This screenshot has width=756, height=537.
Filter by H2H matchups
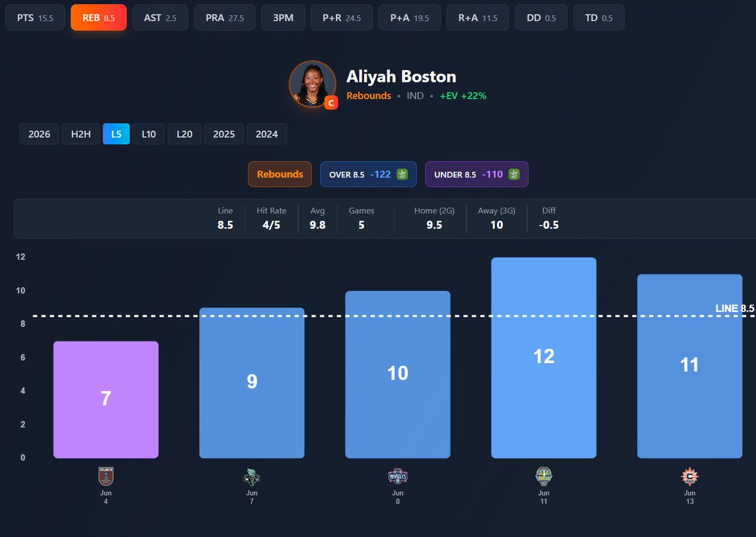coord(81,134)
